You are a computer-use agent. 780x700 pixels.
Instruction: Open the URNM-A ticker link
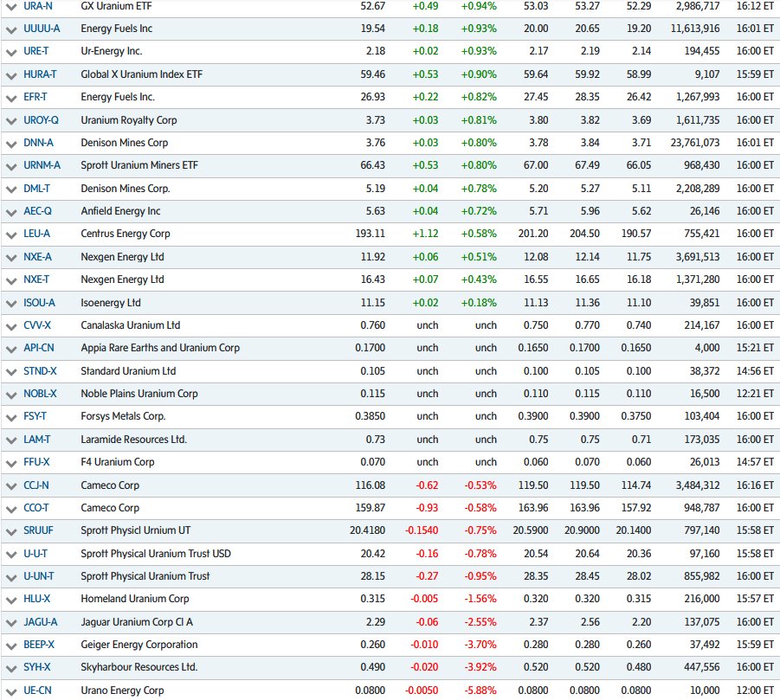[x=42, y=165]
